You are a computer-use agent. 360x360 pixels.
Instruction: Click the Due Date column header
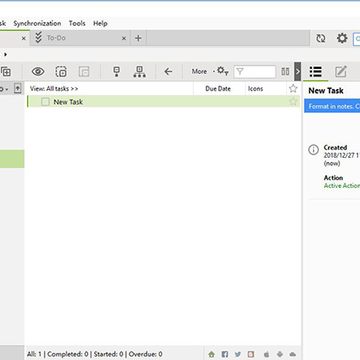pyautogui.click(x=218, y=89)
